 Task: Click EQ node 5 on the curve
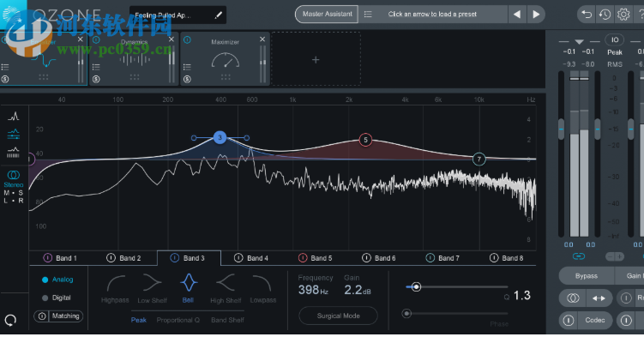(x=365, y=140)
